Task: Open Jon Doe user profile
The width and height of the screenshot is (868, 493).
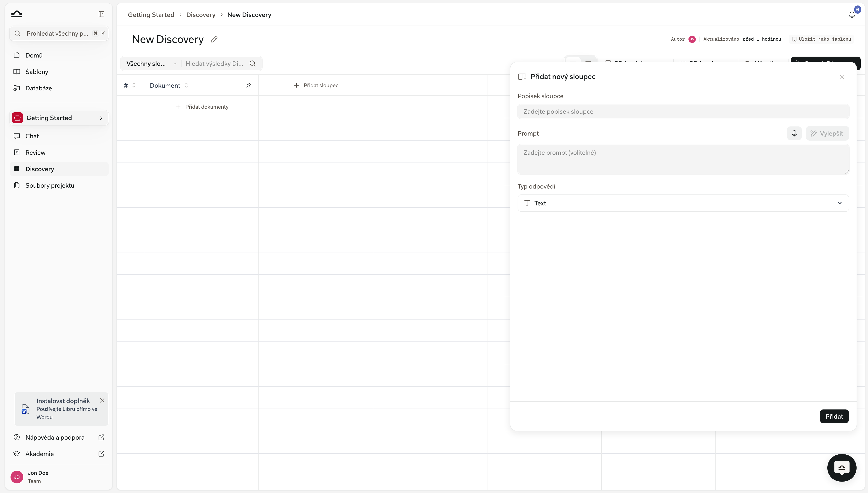Action: click(x=59, y=477)
